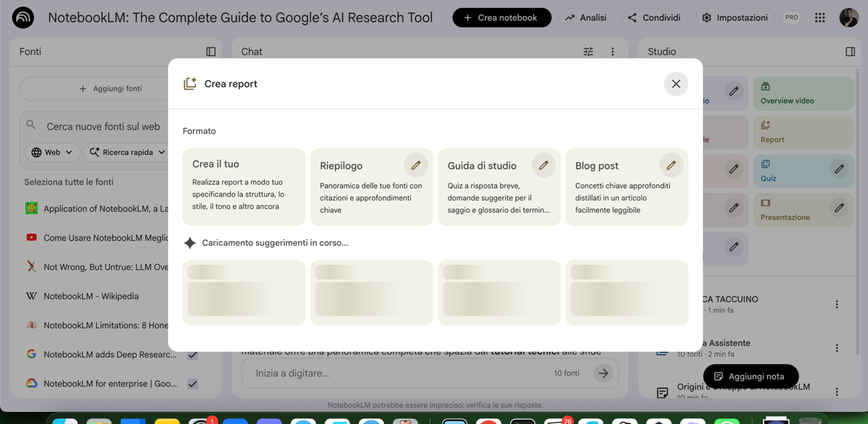The height and width of the screenshot is (424, 868).
Task: Collapse the Fonti panel
Action: (x=210, y=51)
